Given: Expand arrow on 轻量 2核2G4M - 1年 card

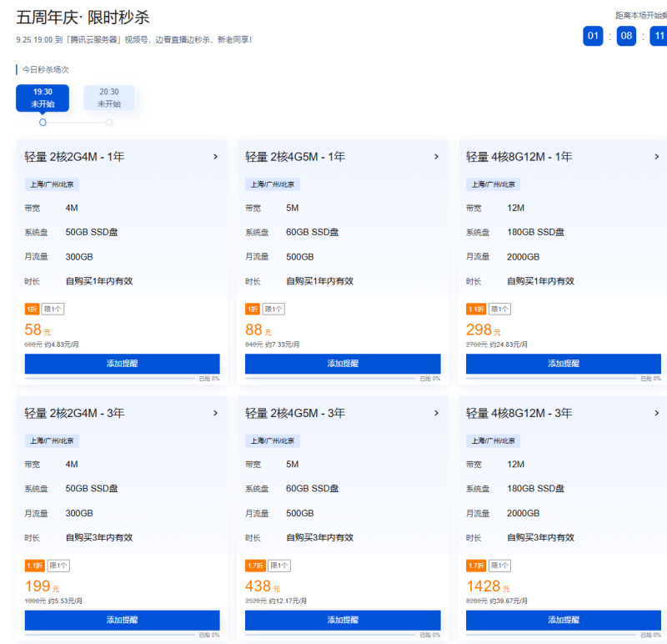Looking at the screenshot, I should [215, 157].
